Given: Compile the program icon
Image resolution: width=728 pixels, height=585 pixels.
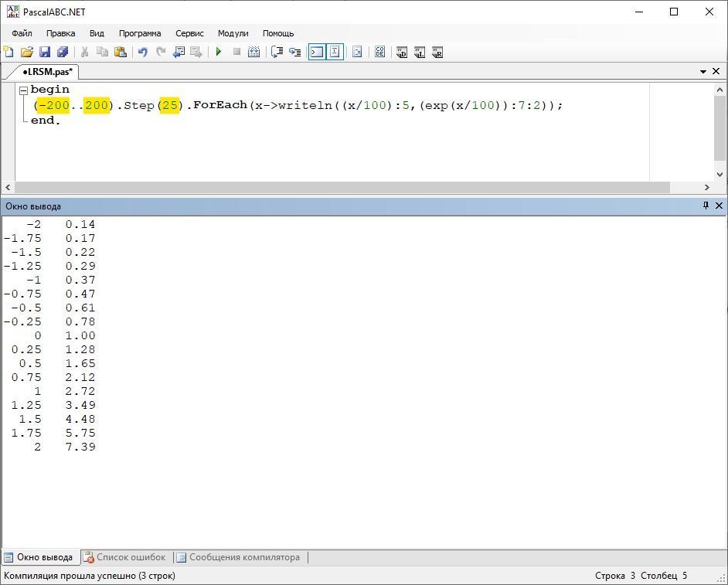Looking at the screenshot, I should click(254, 52).
